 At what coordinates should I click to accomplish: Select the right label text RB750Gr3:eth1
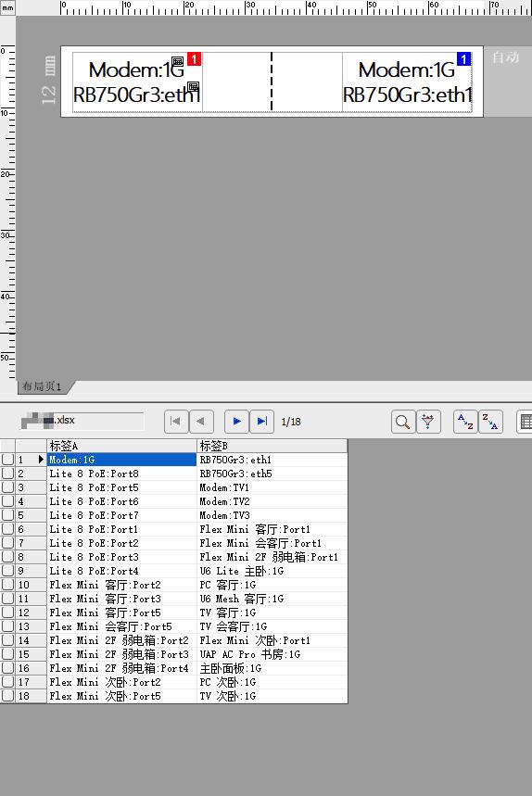point(407,95)
